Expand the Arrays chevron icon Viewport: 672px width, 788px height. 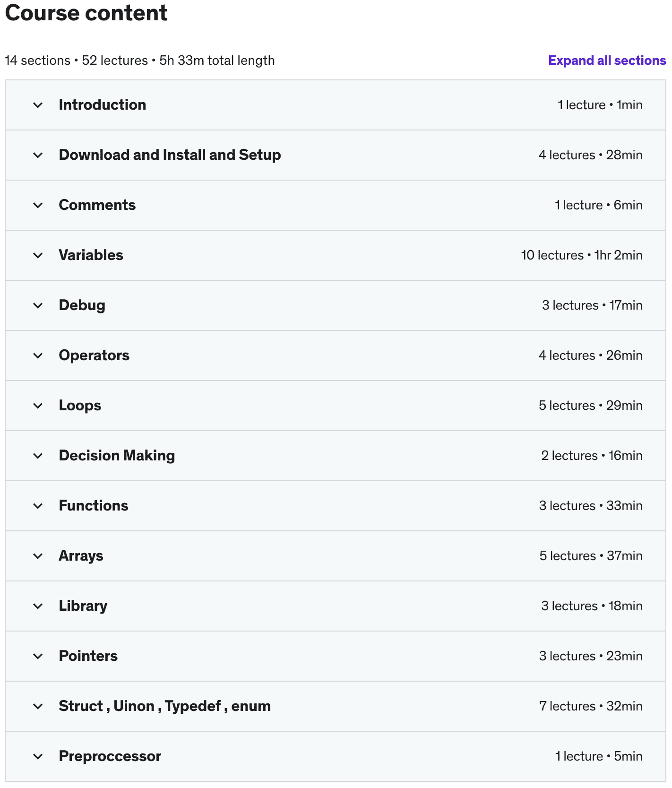(38, 556)
